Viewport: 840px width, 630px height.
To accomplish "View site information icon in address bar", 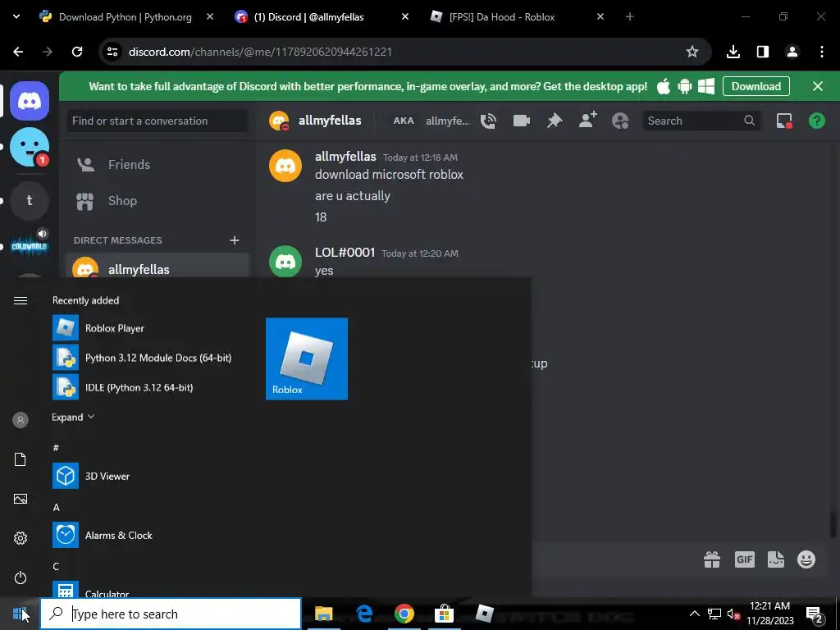I will pos(112,52).
